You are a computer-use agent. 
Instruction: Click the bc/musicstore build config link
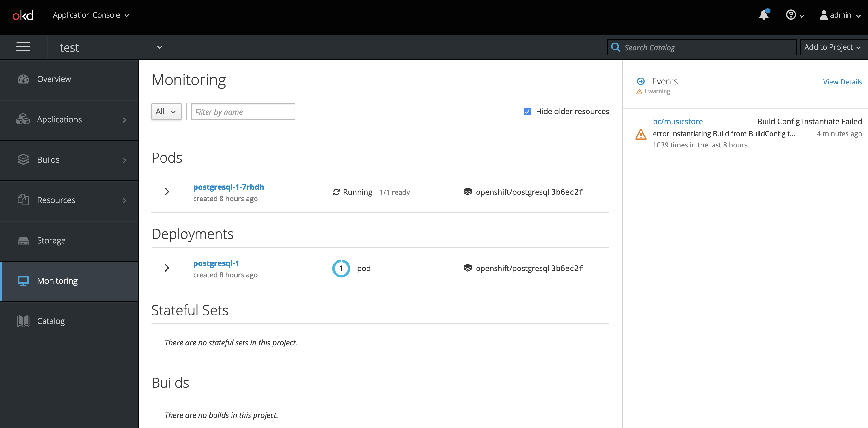coord(678,121)
